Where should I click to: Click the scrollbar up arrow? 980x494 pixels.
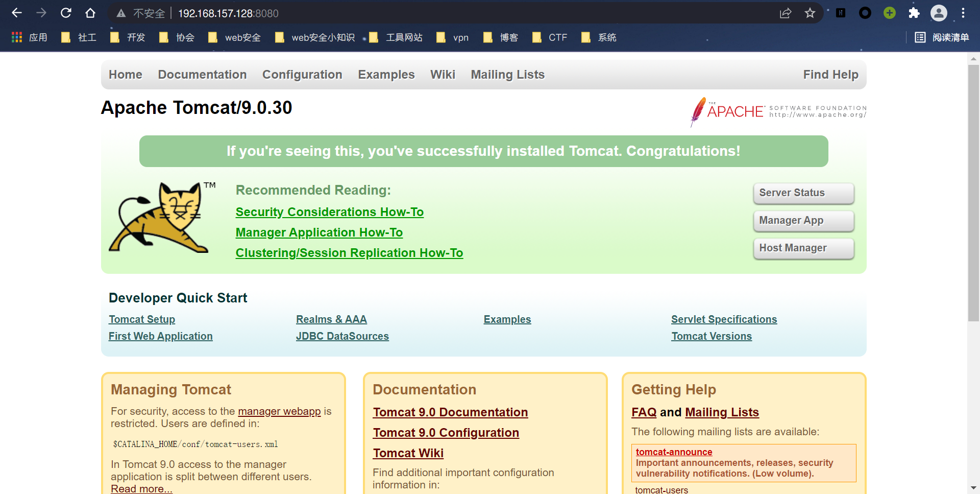tap(973, 59)
